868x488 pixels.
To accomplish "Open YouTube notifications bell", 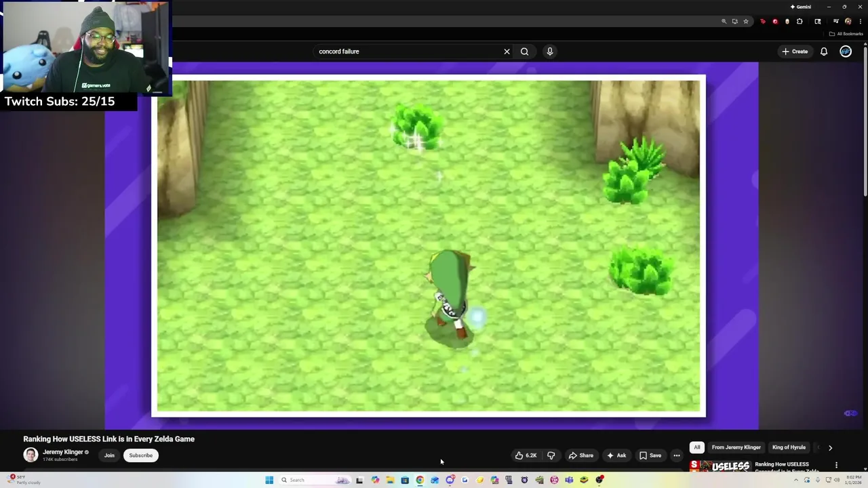I will (x=824, y=52).
